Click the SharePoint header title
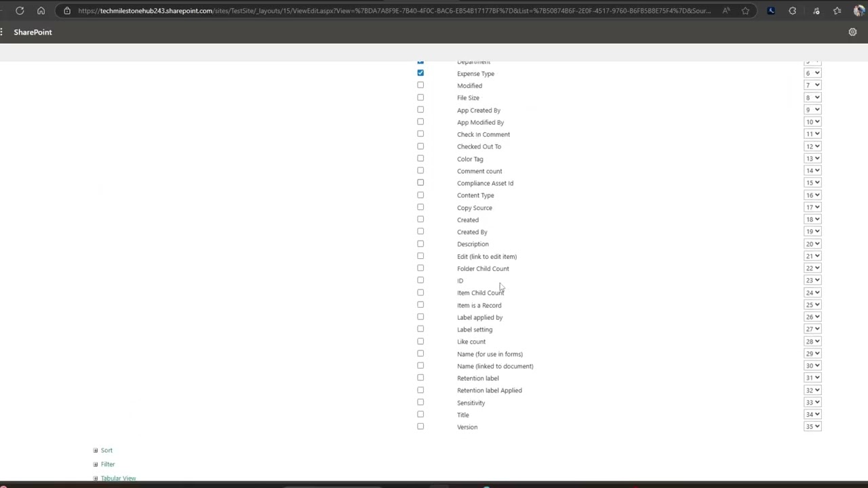Screen dimensions: 868x488 tap(33, 32)
